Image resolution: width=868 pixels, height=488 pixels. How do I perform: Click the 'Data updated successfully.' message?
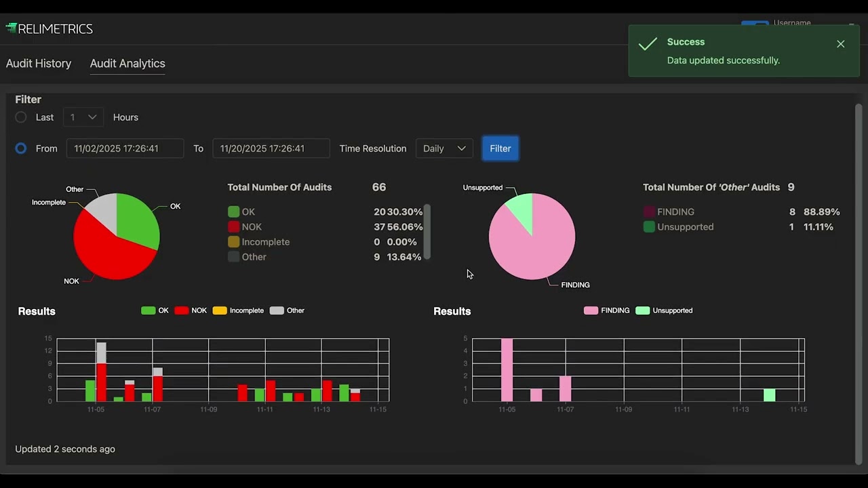(724, 60)
